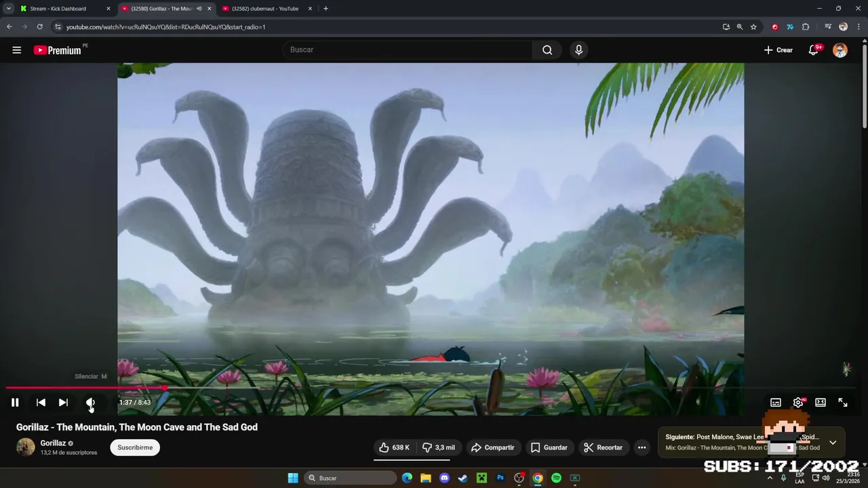Click taskbar Buscar search box
868x488 pixels.
[x=350, y=478]
